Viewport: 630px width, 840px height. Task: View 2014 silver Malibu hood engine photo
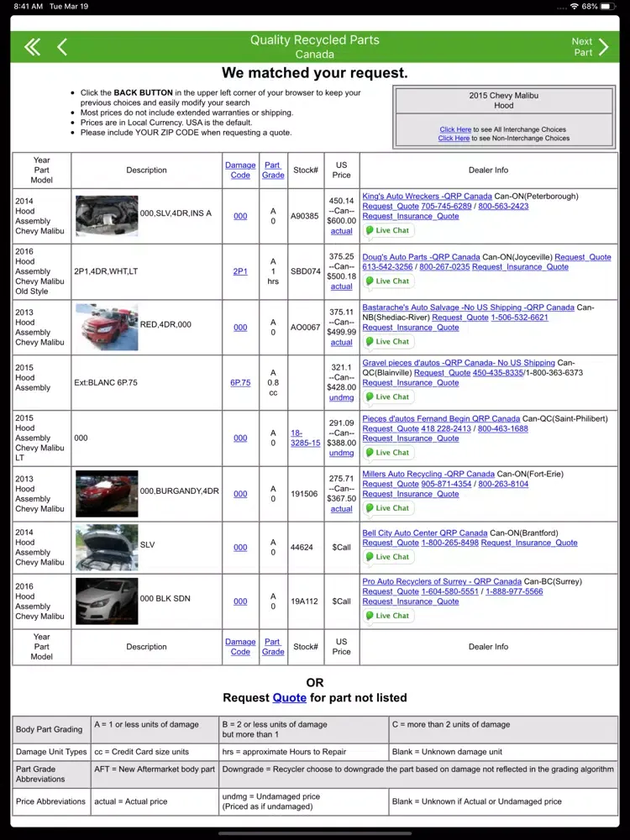coord(107,216)
